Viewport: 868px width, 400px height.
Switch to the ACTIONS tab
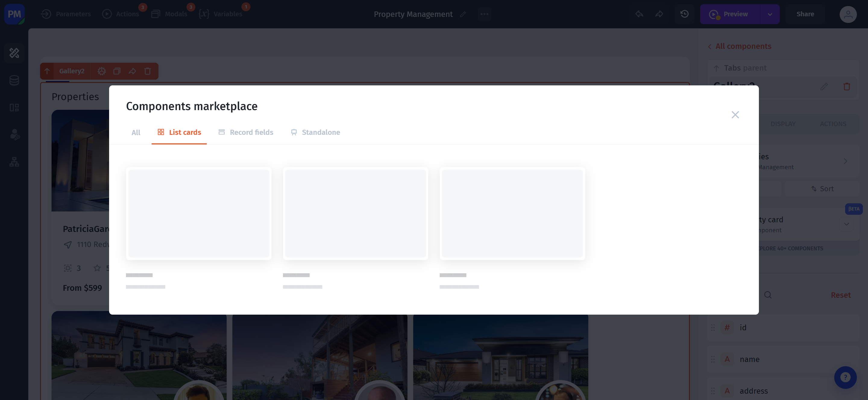coord(833,124)
